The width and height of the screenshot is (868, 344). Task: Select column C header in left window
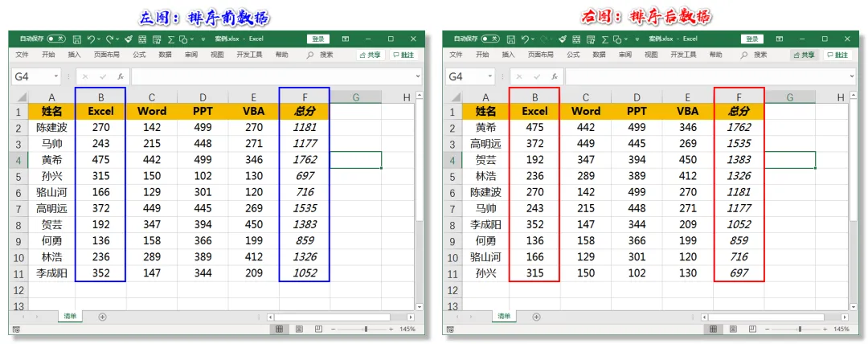click(152, 97)
